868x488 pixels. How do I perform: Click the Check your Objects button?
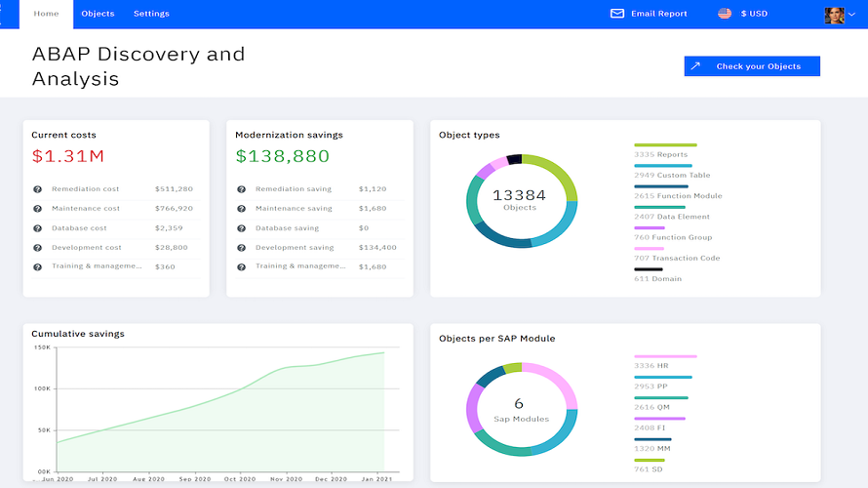pyautogui.click(x=752, y=66)
